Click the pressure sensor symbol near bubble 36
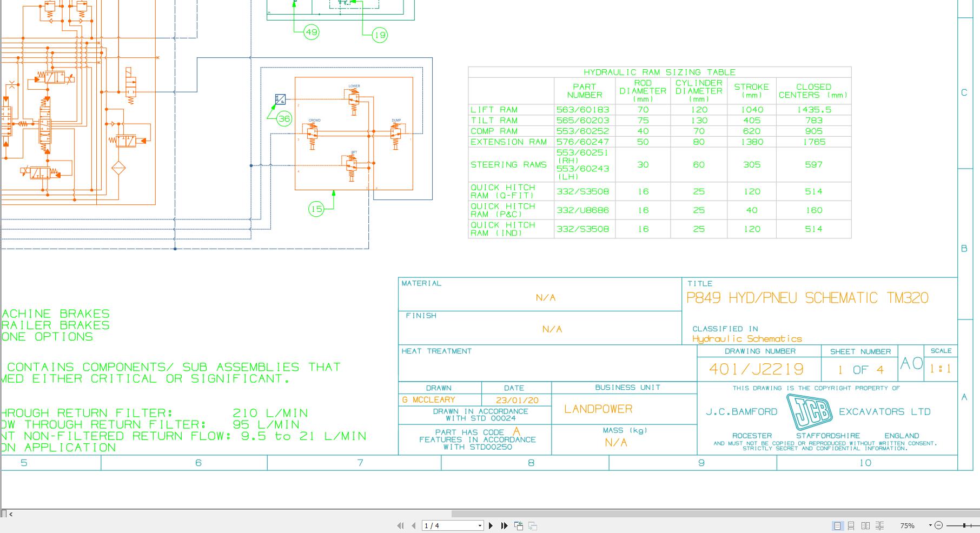The height and width of the screenshot is (533, 980). pyautogui.click(x=280, y=99)
